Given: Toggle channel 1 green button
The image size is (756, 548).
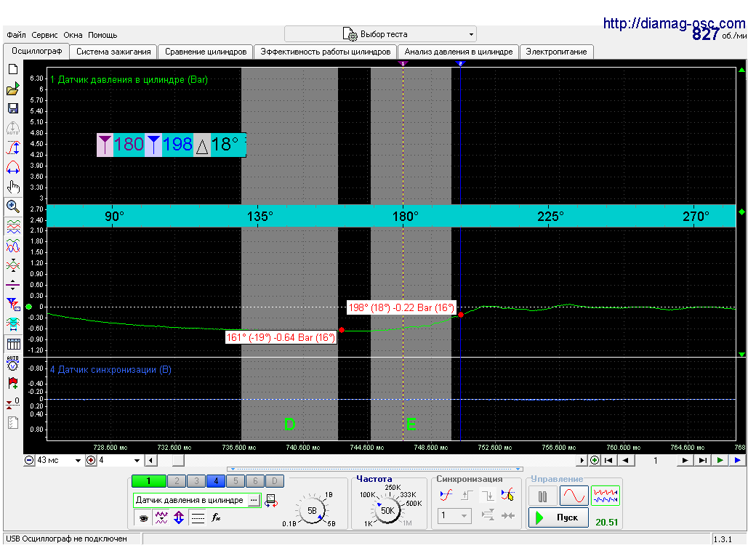Looking at the screenshot, I should [x=148, y=480].
